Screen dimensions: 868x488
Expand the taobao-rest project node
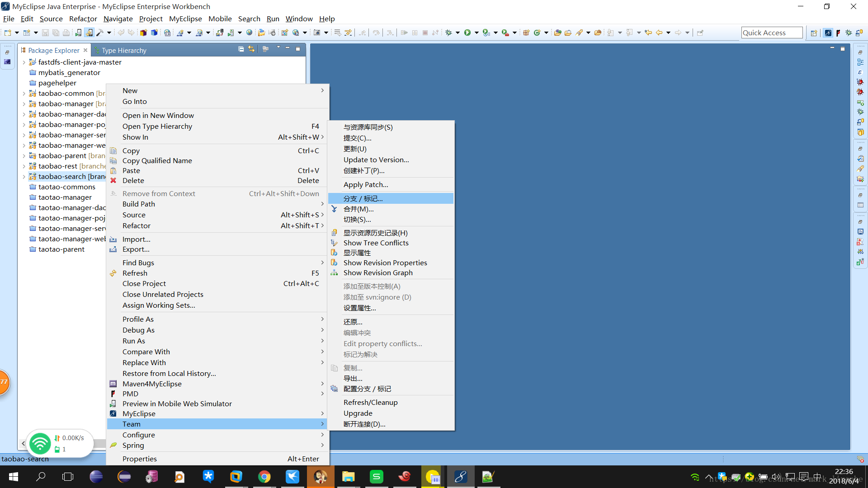(24, 166)
